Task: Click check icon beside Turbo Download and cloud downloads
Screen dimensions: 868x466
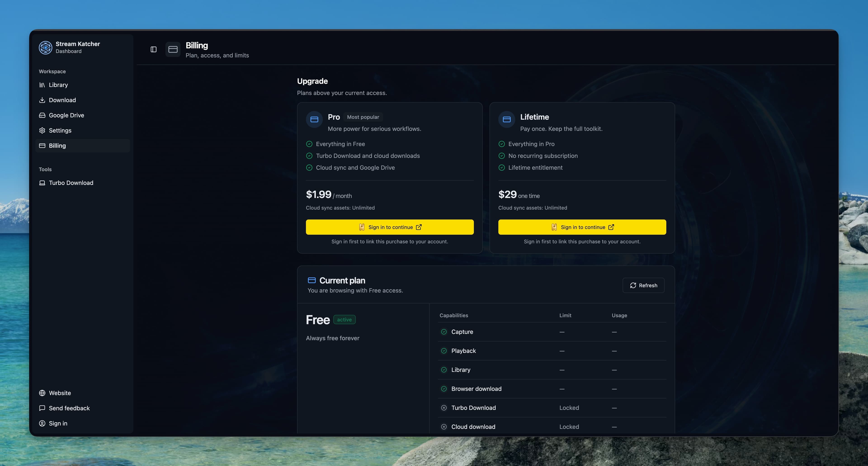Action: [309, 156]
